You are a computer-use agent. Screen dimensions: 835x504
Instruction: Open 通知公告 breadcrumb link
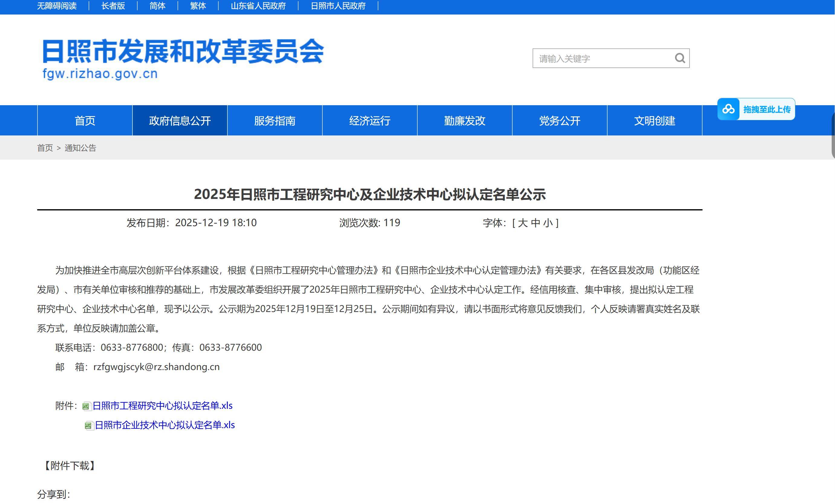(x=80, y=148)
